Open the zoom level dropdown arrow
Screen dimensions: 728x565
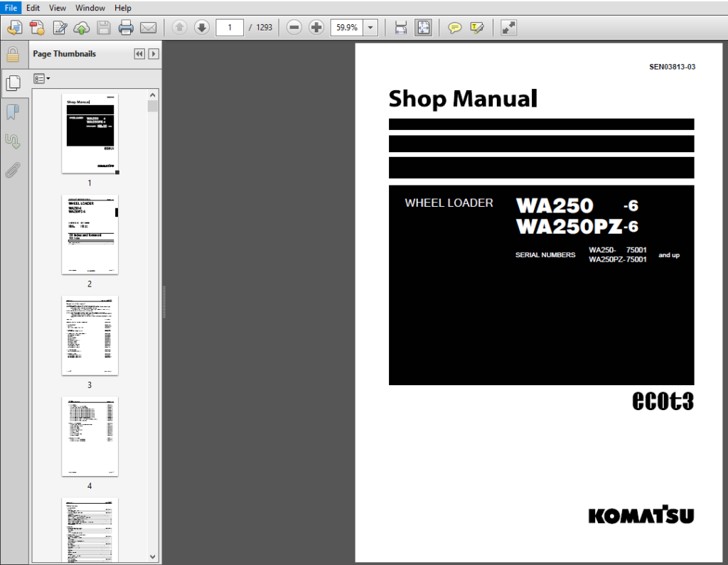(370, 28)
